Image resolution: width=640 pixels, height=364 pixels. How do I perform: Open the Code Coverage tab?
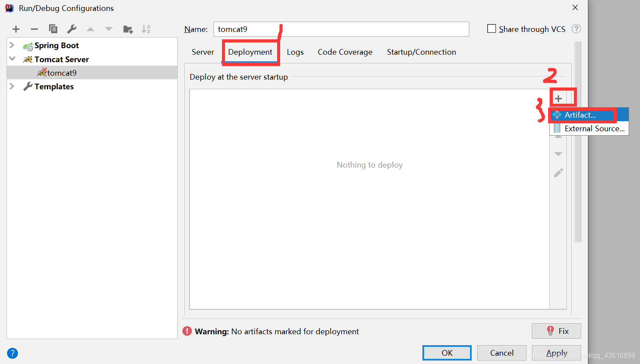(345, 52)
